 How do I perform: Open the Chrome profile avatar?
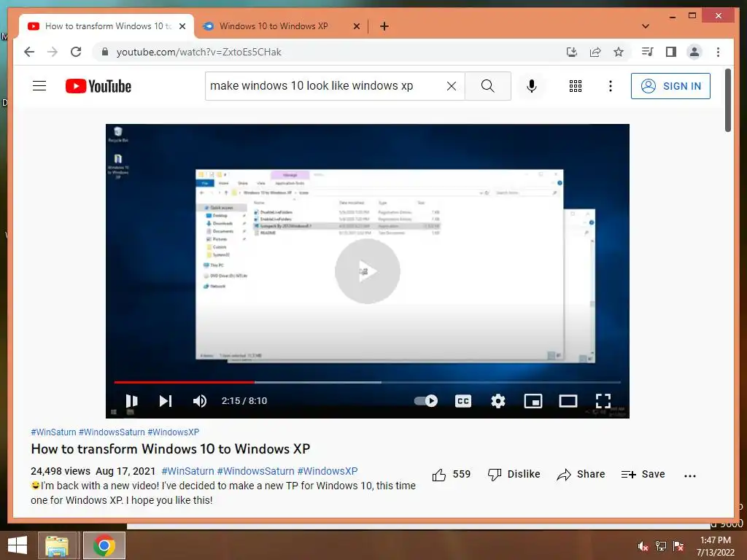(694, 52)
